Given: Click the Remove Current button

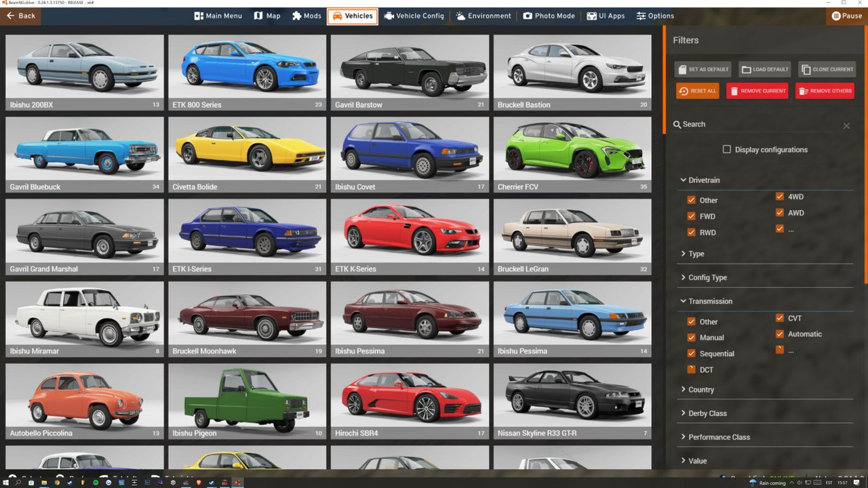Looking at the screenshot, I should (x=757, y=91).
